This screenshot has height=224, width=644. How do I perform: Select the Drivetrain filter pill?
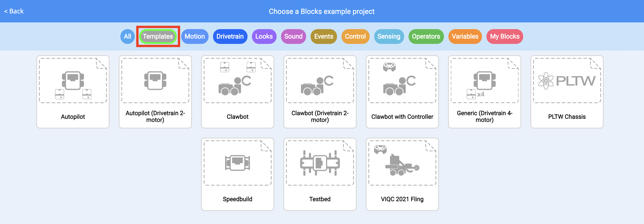(x=230, y=36)
